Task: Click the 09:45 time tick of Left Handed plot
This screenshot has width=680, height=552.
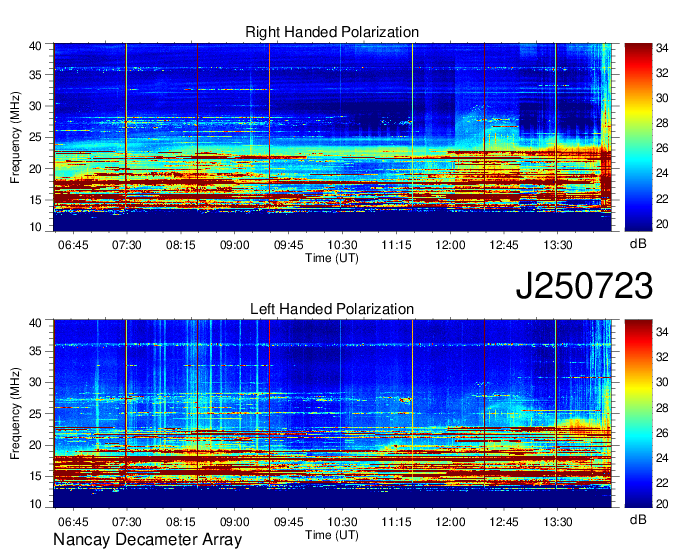Action: click(288, 522)
